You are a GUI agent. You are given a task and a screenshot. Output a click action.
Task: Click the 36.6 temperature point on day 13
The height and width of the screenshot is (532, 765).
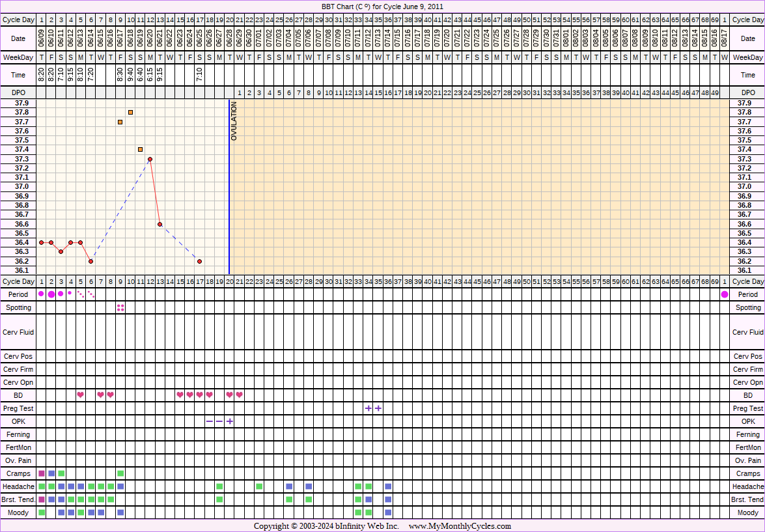coord(160,224)
